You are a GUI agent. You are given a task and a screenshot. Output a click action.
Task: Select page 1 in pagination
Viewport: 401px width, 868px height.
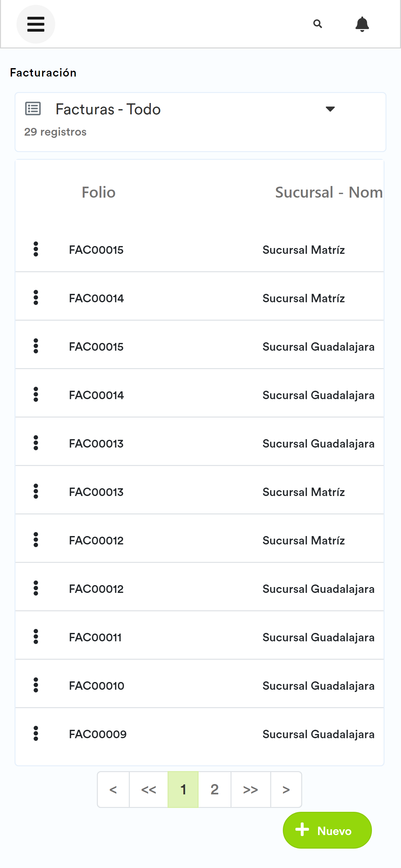183,789
